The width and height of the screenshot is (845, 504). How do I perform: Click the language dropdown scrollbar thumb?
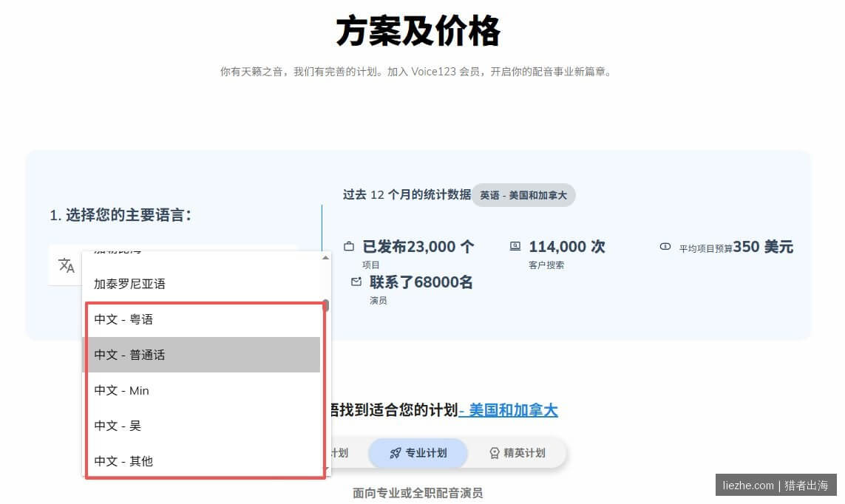325,305
